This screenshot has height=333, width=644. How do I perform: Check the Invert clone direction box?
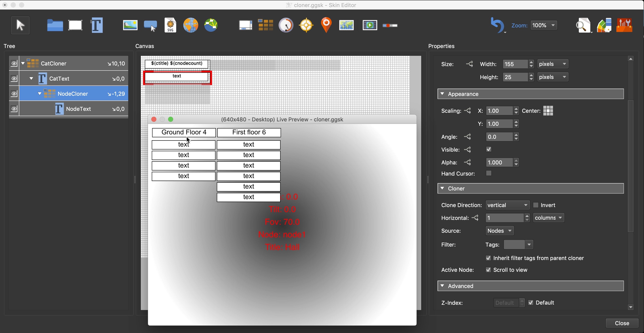(535, 205)
